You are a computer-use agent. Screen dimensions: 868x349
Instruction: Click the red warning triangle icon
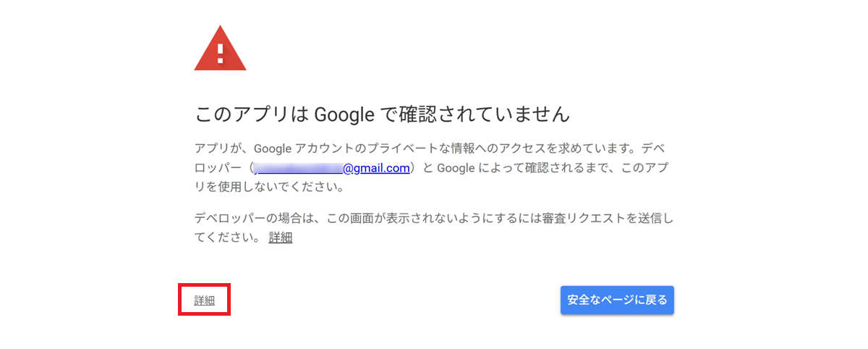[220, 49]
